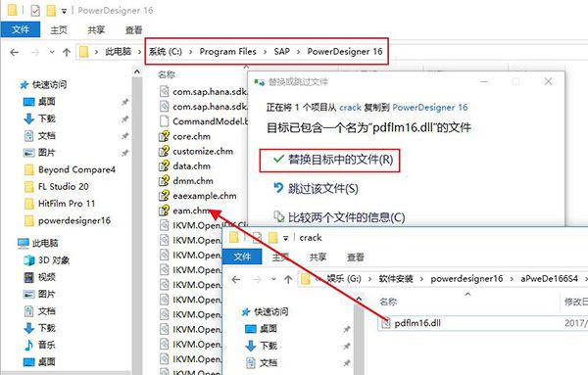The width and height of the screenshot is (588, 375).
Task: Open the 下载 folder in quick access
Action: point(46,118)
